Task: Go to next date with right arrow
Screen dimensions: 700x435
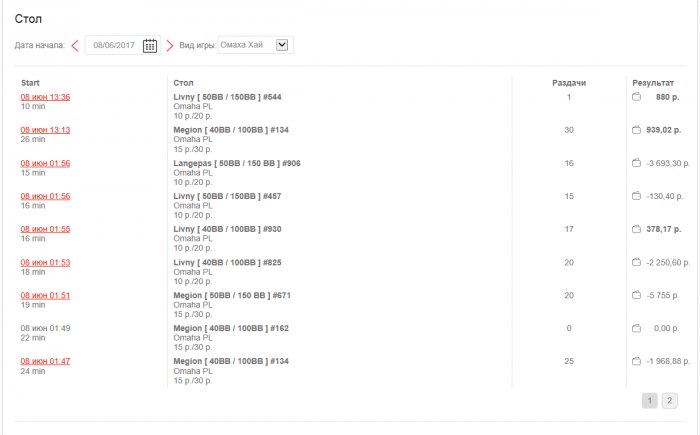Action: pos(170,45)
